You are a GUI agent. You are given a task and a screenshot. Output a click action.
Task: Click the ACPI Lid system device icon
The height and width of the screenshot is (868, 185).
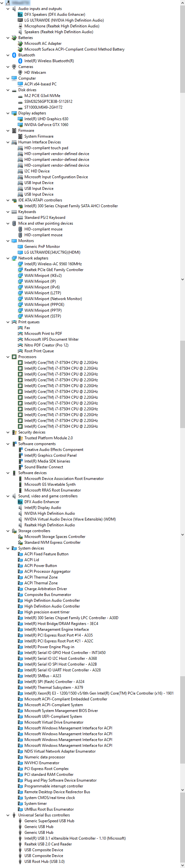click(20, 560)
